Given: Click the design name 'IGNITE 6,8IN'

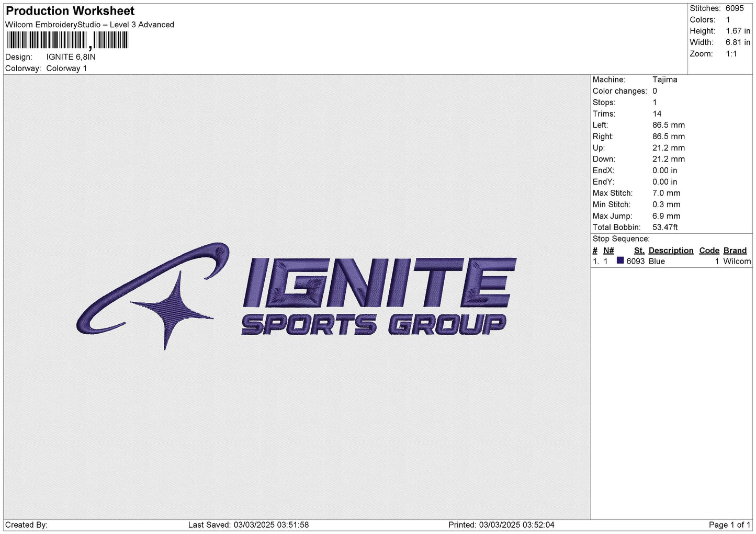Looking at the screenshot, I should click(x=71, y=57).
